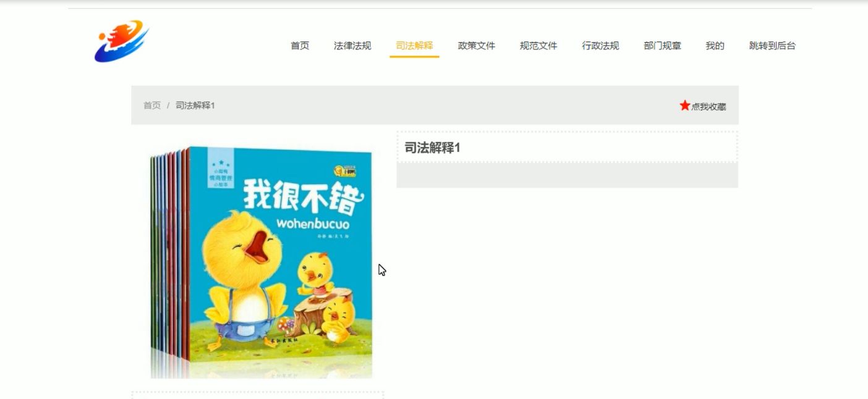The width and height of the screenshot is (868, 399).
Task: Click the 点我收藏 text label
Action: pos(708,106)
